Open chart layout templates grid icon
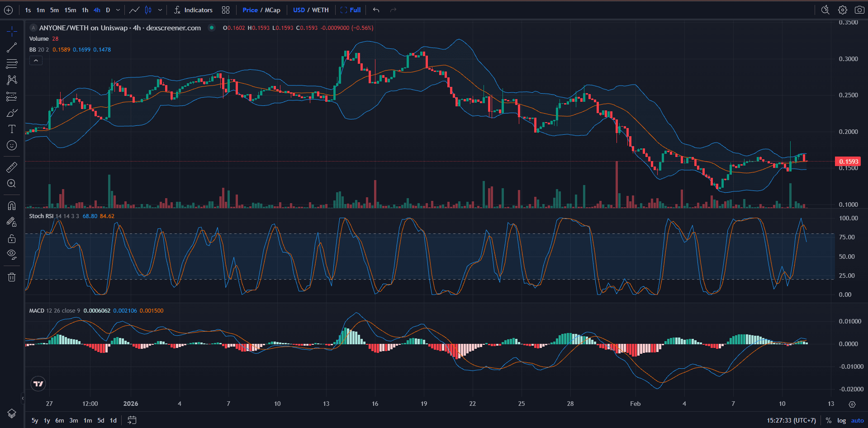Viewport: 868px width, 428px height. (226, 10)
